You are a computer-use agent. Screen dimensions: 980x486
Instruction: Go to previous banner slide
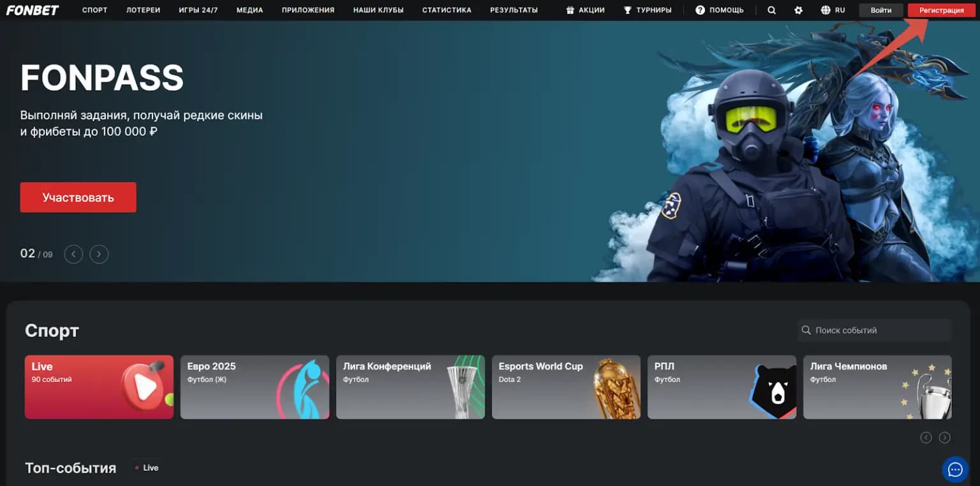[x=73, y=254]
